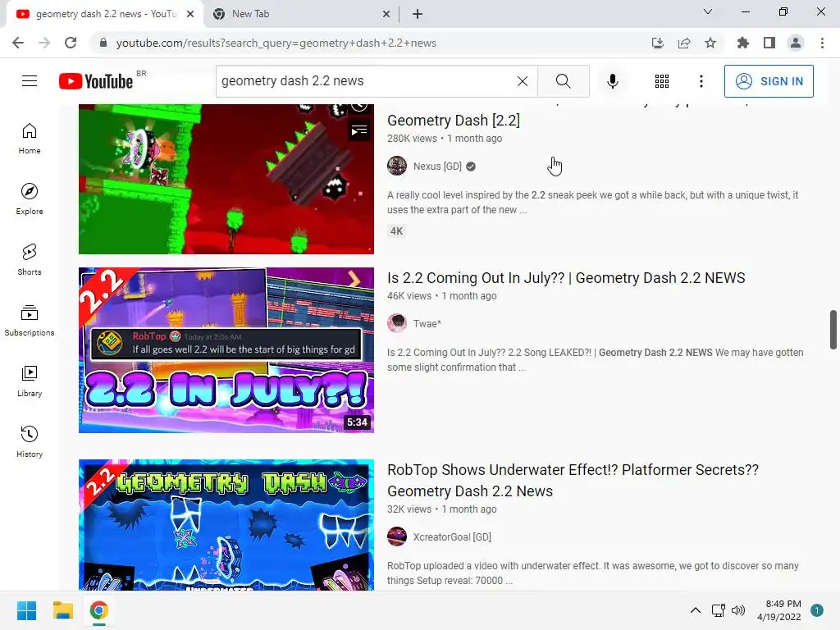Image resolution: width=840 pixels, height=630 pixels.
Task: Click the '280K views' text
Action: pos(412,138)
